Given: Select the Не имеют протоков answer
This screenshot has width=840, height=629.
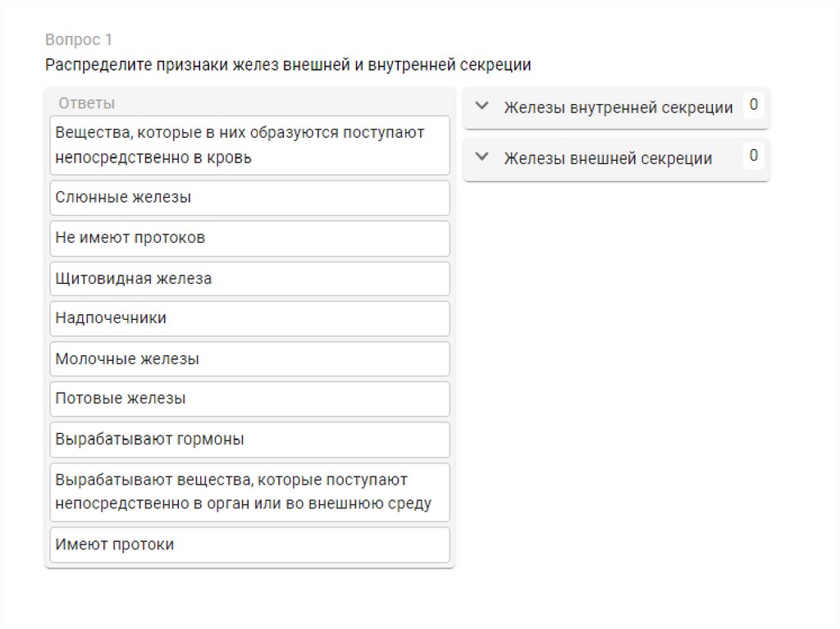Looking at the screenshot, I should click(x=249, y=238).
